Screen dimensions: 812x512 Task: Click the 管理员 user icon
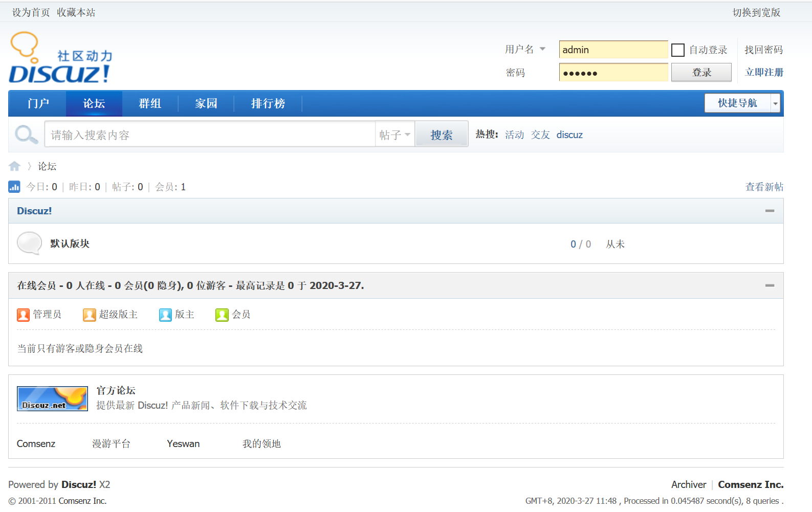(x=23, y=315)
